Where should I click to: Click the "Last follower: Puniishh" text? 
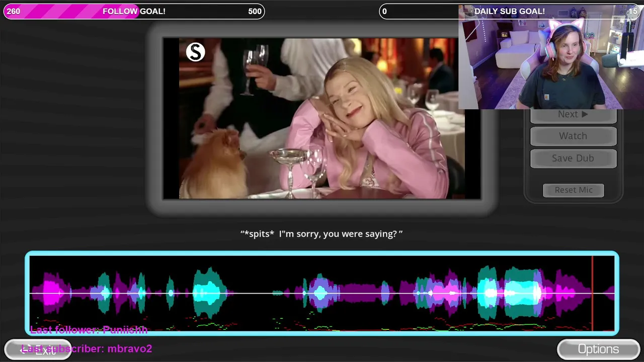[x=89, y=330]
